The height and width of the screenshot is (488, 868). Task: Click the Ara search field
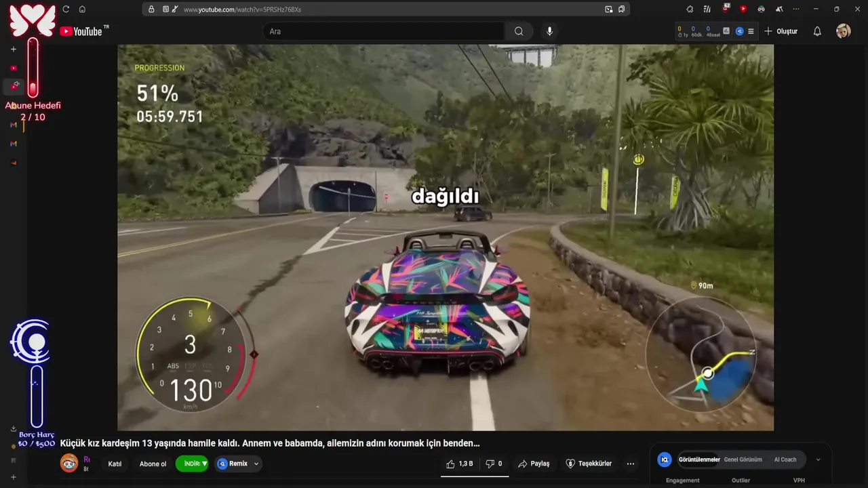[x=383, y=31]
